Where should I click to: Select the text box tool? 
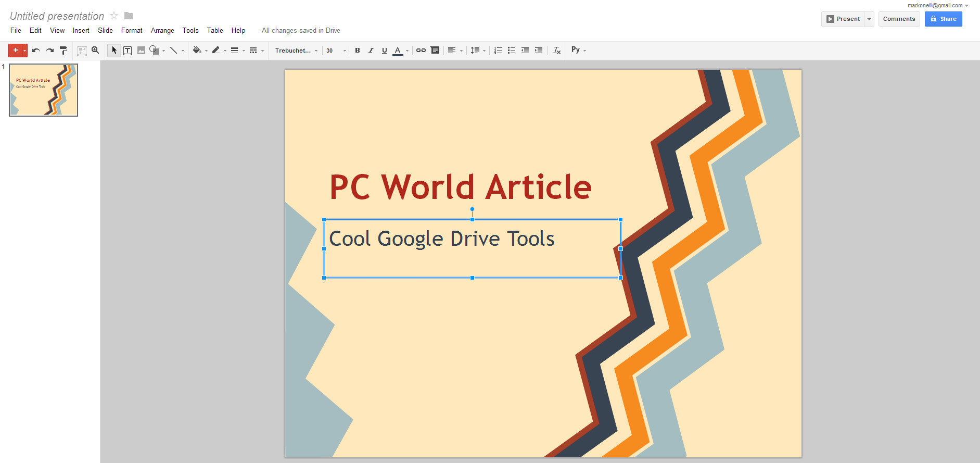click(128, 51)
